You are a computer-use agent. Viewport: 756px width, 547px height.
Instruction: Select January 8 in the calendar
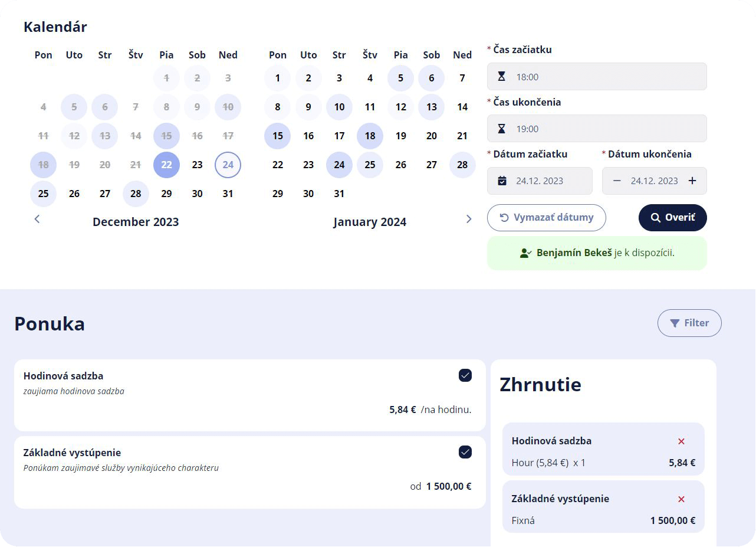click(x=278, y=107)
